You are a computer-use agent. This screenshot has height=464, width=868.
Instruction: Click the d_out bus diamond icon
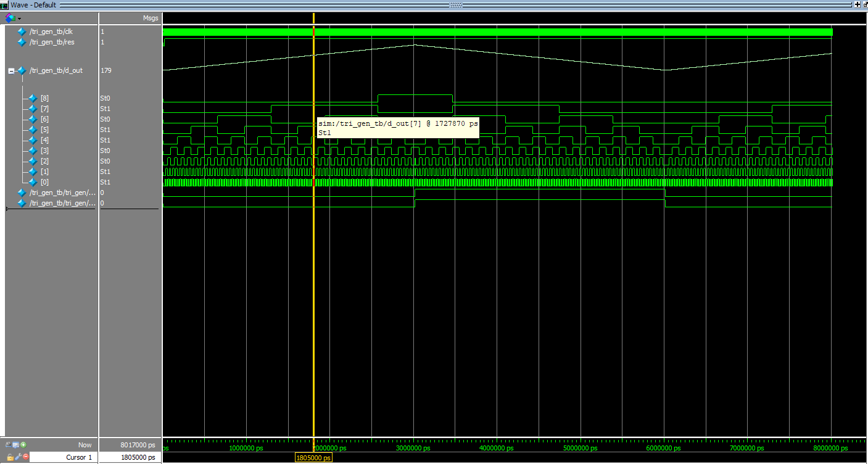[22, 70]
